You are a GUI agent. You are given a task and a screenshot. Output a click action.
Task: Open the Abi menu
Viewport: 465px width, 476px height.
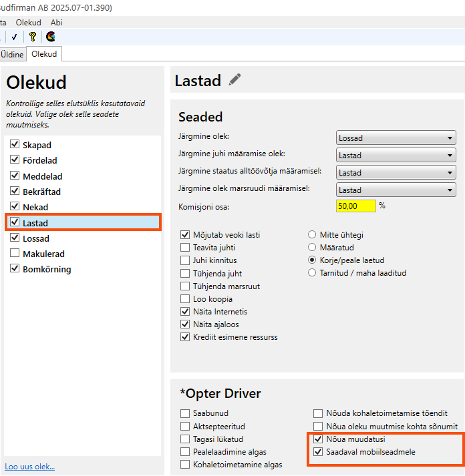(x=57, y=22)
